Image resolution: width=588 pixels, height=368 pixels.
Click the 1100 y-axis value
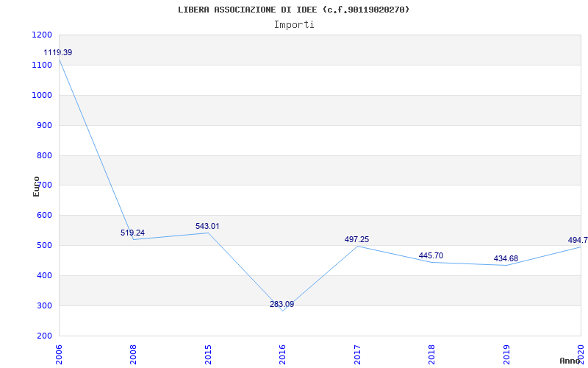pos(42,65)
